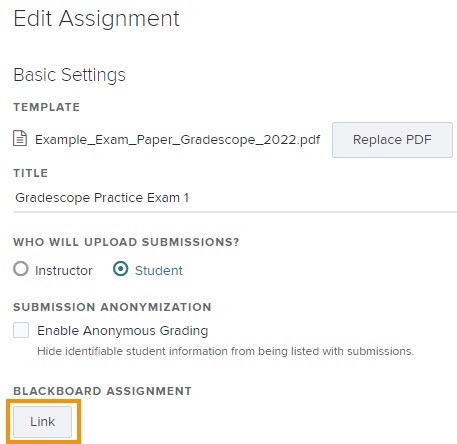Image resolution: width=457 pixels, height=444 pixels.
Task: Select the Student radio button
Action: click(x=120, y=269)
